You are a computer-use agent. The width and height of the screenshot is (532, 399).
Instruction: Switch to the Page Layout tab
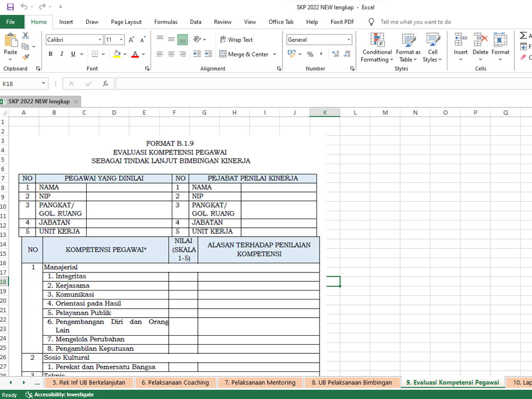[x=126, y=22]
